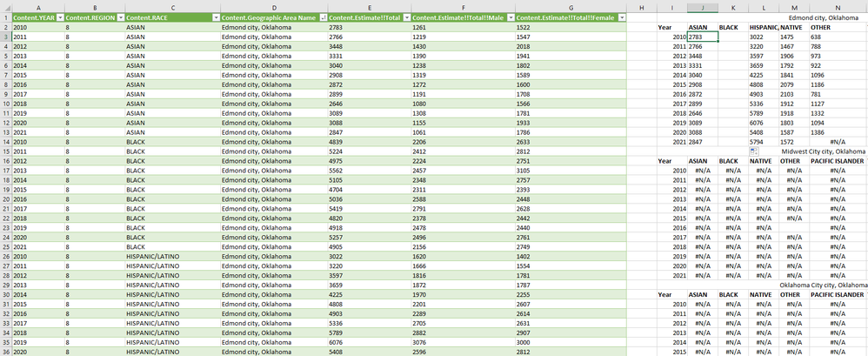Select row 26 header
Image resolution: width=868 pixels, height=356 pixels.
5,256
